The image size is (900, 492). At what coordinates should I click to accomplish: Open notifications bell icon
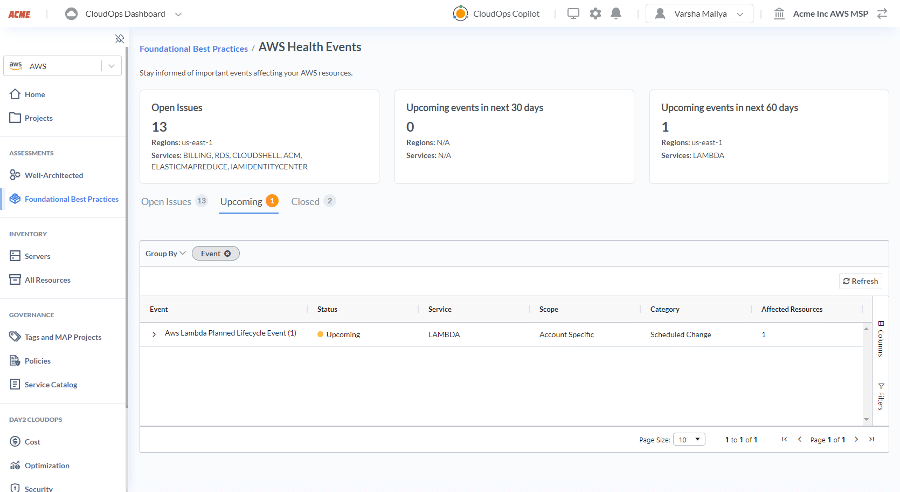pyautogui.click(x=616, y=14)
